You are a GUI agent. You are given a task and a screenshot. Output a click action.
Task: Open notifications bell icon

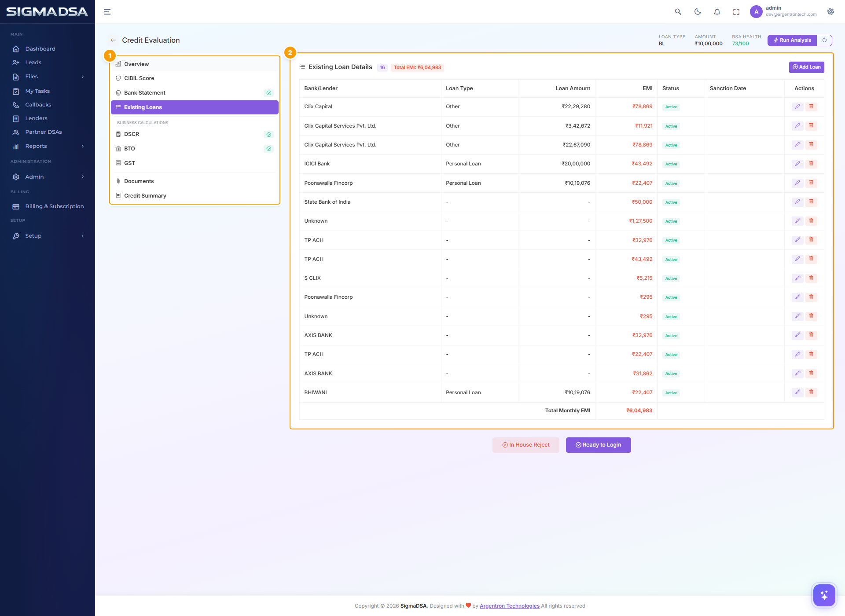click(717, 12)
